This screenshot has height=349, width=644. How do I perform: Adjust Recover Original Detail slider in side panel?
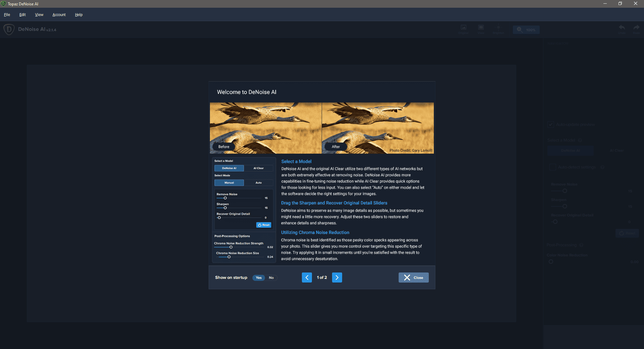[x=555, y=222]
